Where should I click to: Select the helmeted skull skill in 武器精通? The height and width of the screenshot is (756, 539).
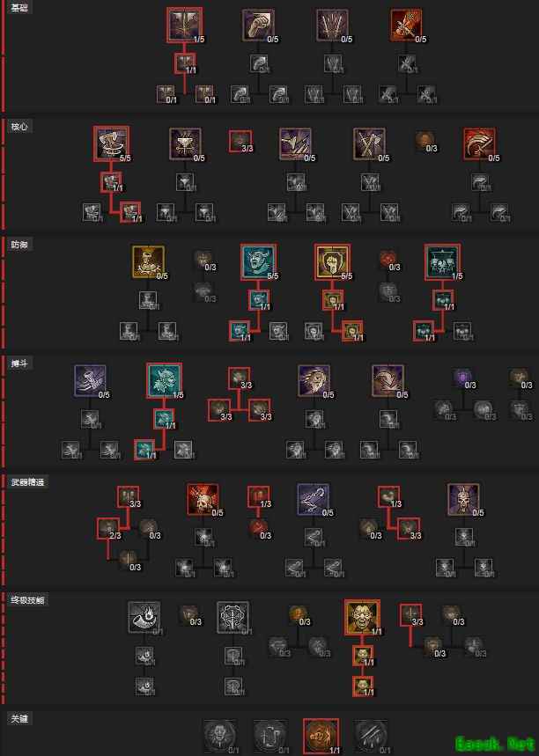[463, 499]
